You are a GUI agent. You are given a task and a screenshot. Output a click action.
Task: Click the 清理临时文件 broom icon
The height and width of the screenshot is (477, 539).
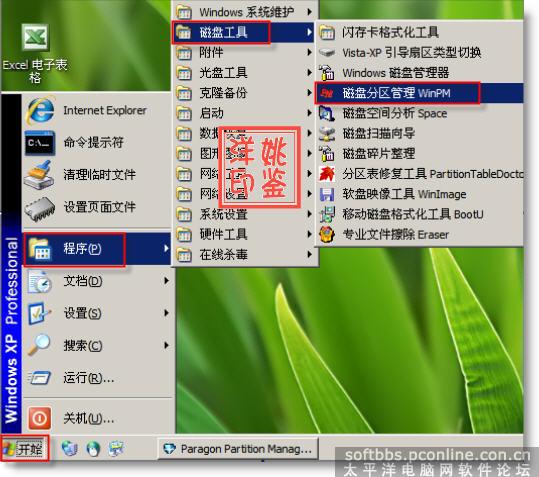click(x=39, y=175)
